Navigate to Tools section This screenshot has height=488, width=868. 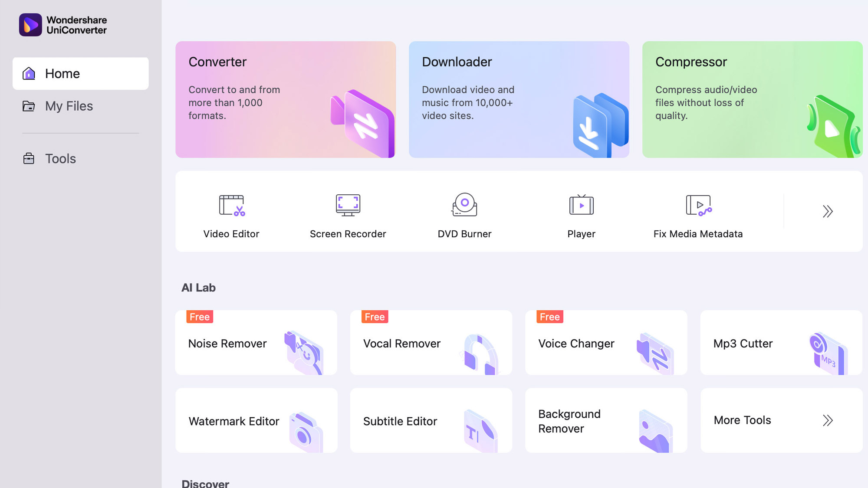pos(60,158)
